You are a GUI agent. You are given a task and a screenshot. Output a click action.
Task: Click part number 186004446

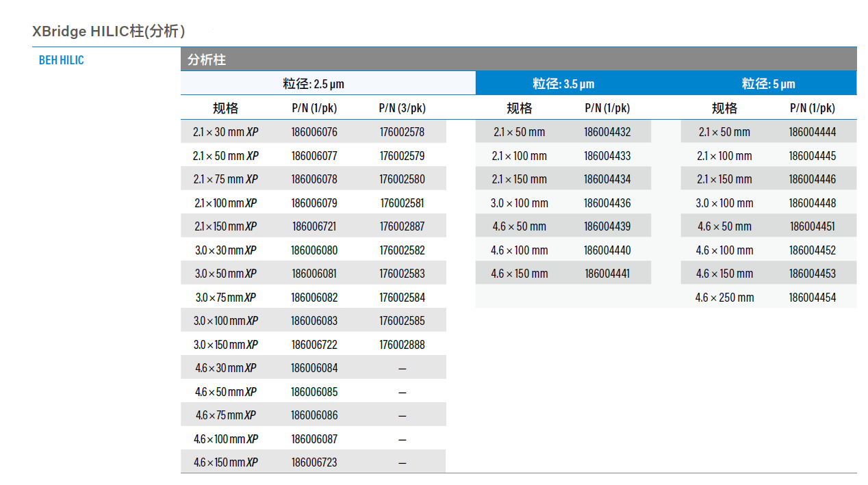813,179
